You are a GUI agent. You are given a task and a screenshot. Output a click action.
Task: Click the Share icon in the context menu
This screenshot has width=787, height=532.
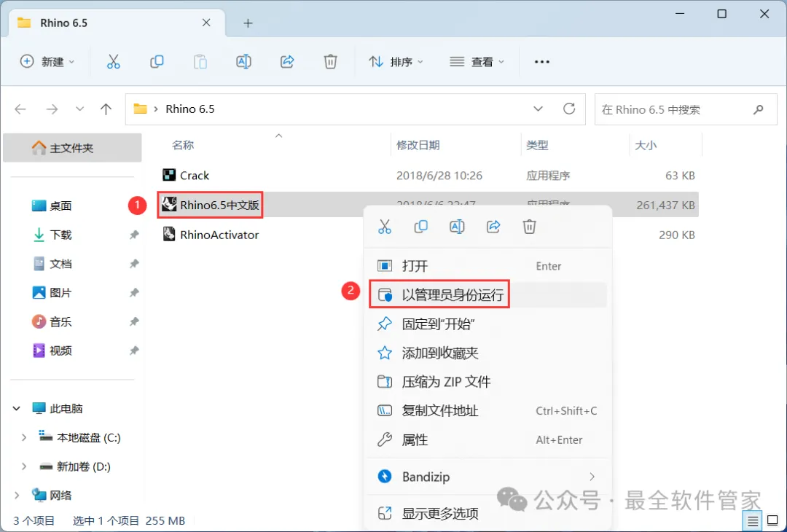tap(493, 227)
